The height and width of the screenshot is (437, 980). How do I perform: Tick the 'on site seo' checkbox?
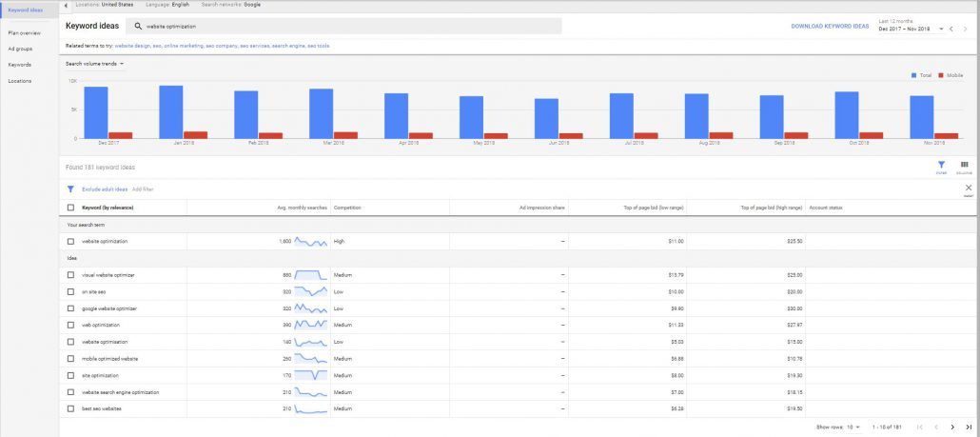coord(70,291)
